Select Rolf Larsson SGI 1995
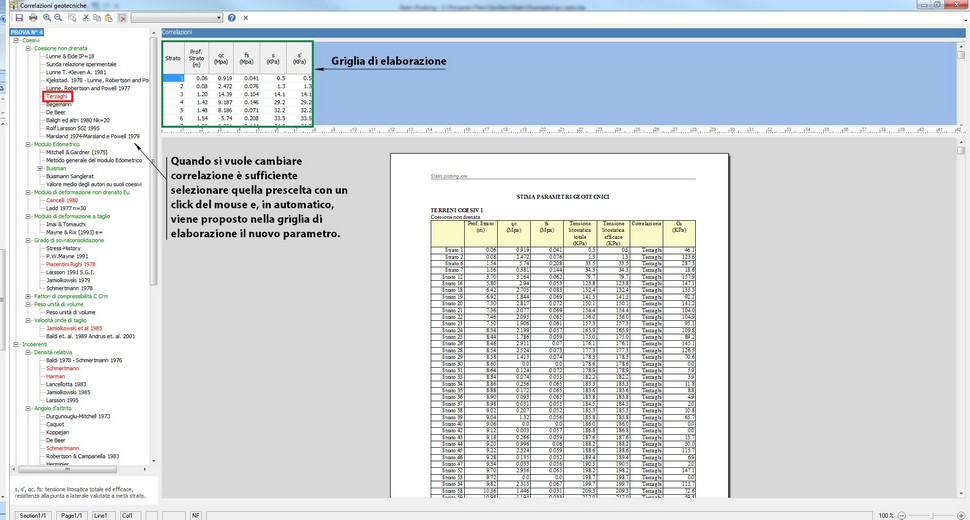Screen dimensions: 970x520 coord(73,129)
